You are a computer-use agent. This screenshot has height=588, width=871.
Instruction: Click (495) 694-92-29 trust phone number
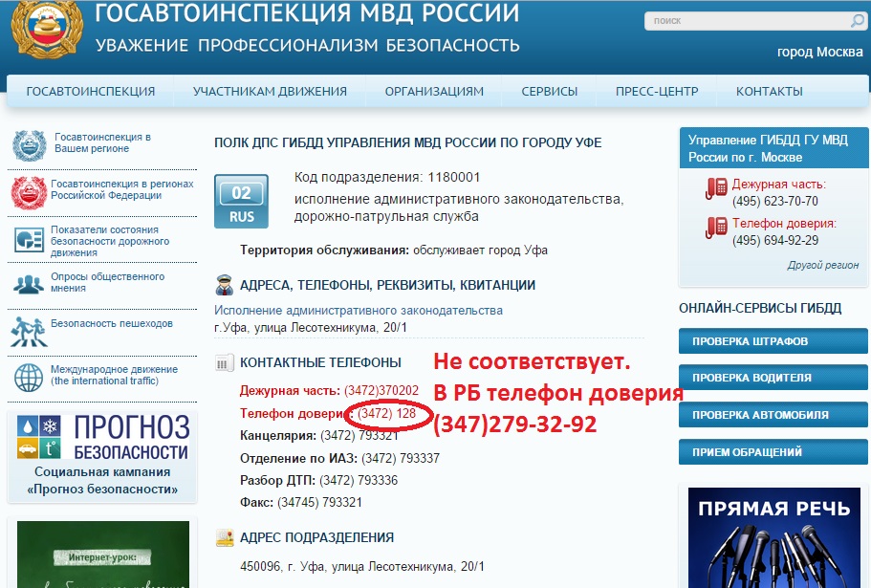(x=774, y=240)
